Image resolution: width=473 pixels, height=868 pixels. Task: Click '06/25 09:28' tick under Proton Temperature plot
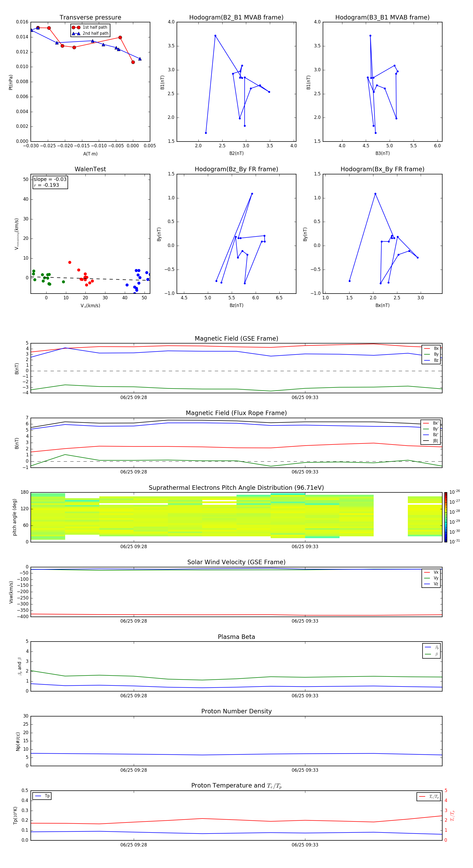[134, 845]
